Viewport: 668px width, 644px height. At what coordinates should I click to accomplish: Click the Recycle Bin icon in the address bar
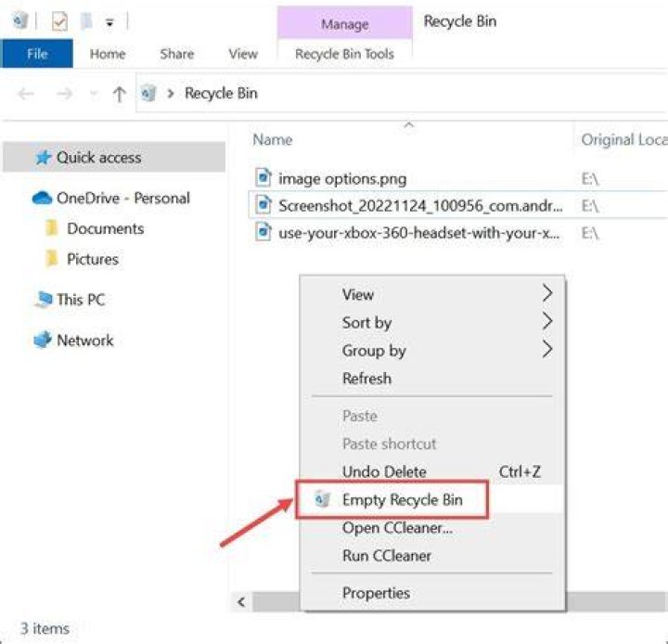click(148, 93)
